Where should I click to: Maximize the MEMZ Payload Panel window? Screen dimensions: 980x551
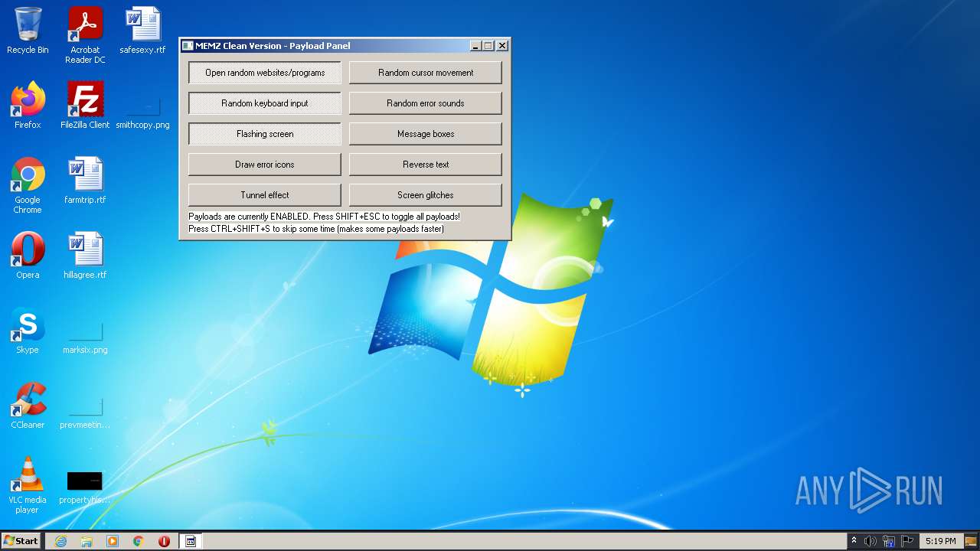(488, 46)
